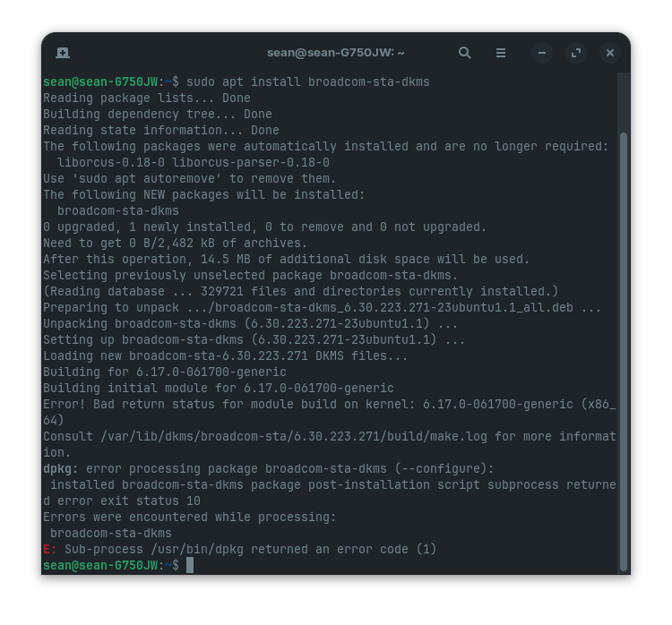Viewport: 672px width, 625px height.
Task: Click the terminal's vertical scrollbar
Action: [x=624, y=349]
